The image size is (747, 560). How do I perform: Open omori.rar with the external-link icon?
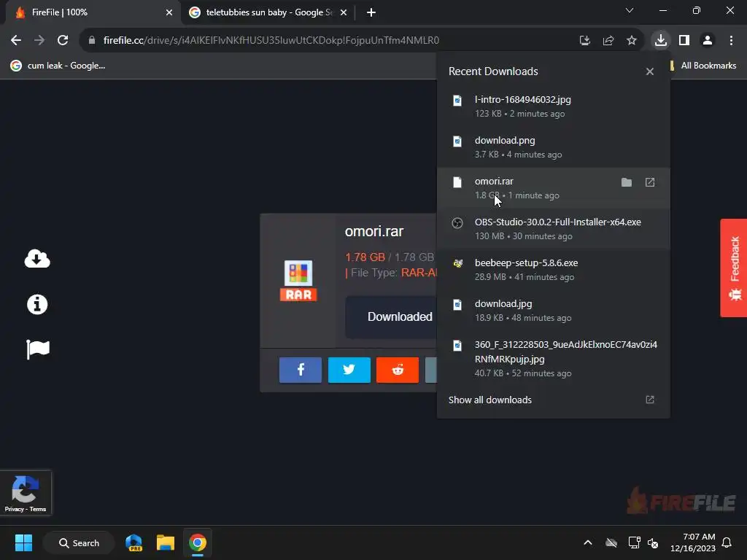click(x=650, y=182)
